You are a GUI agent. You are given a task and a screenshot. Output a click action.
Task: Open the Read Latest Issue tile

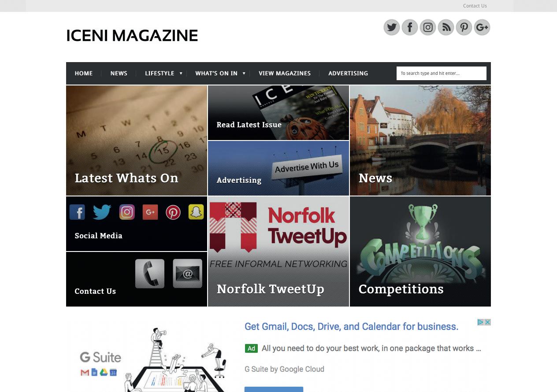pyautogui.click(x=278, y=113)
